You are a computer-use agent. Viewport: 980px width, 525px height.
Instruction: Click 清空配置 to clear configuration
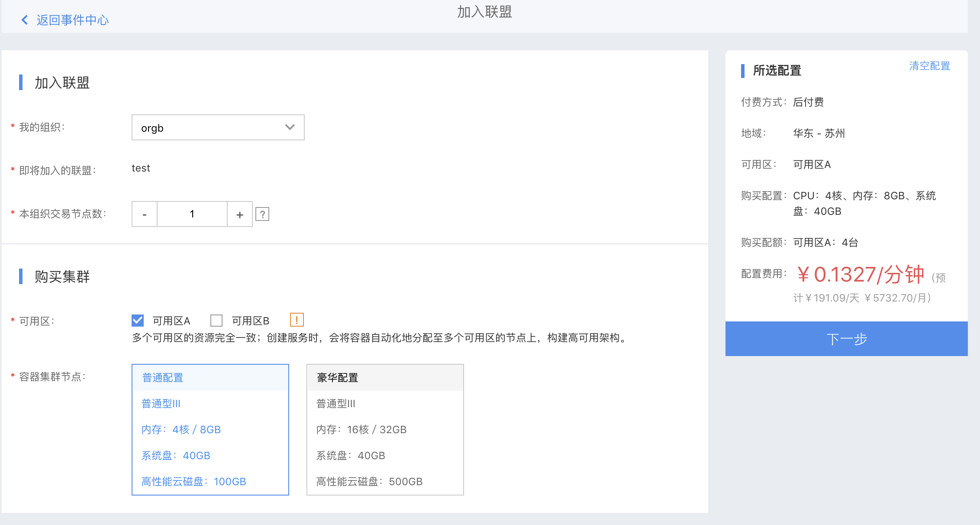coord(929,66)
